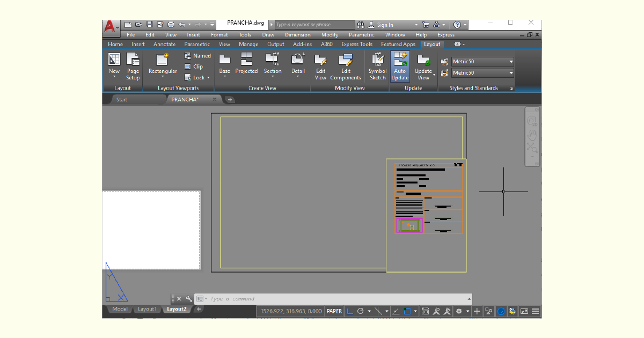The height and width of the screenshot is (338, 644).
Task: Open the Help question mark icon
Action: (x=457, y=25)
